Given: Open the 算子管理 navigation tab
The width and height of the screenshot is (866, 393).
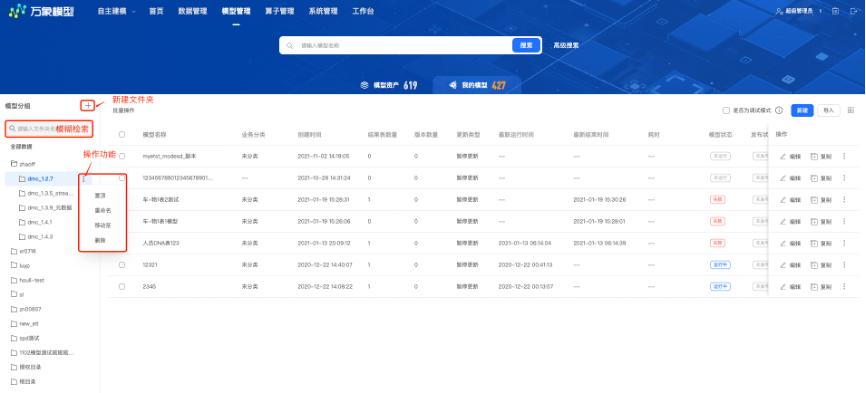Looking at the screenshot, I should [279, 11].
